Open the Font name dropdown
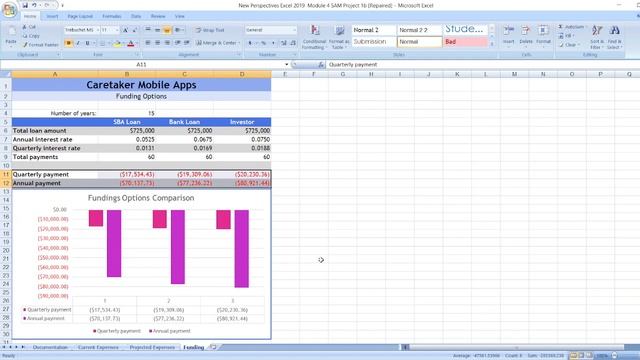Screen dimensions: 640x360 click(x=98, y=30)
